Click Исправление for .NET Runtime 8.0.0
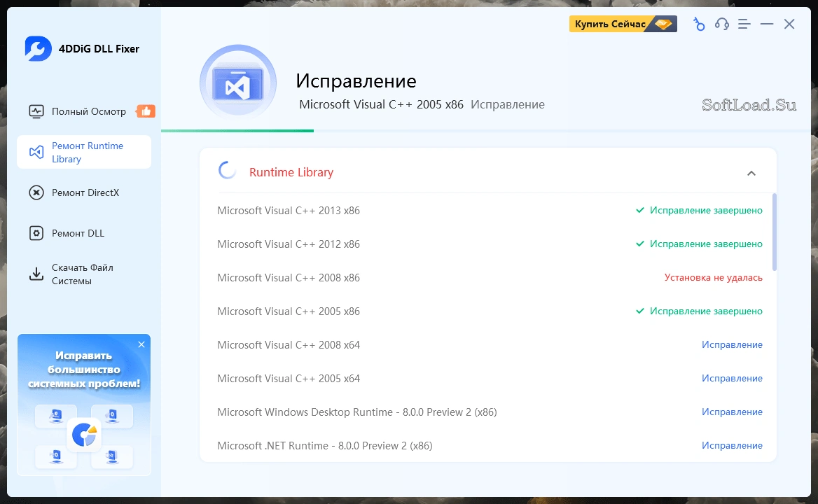Viewport: 818px width, 504px height. click(x=732, y=446)
